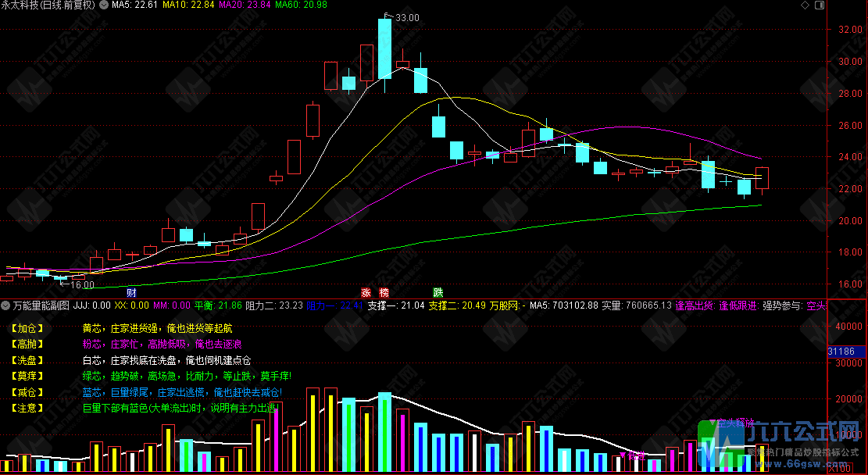Click the 逢低跟进 signal label
Screen dimensions: 868x475
tap(739, 305)
